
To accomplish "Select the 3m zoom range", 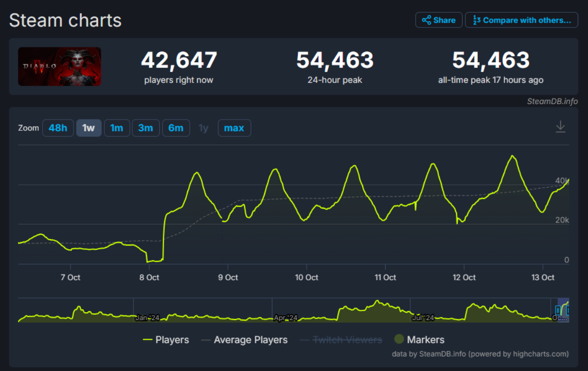I will (146, 127).
